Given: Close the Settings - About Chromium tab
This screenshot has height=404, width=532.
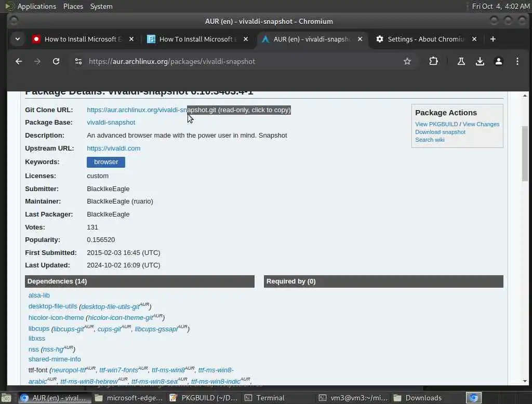Looking at the screenshot, I should [x=474, y=39].
